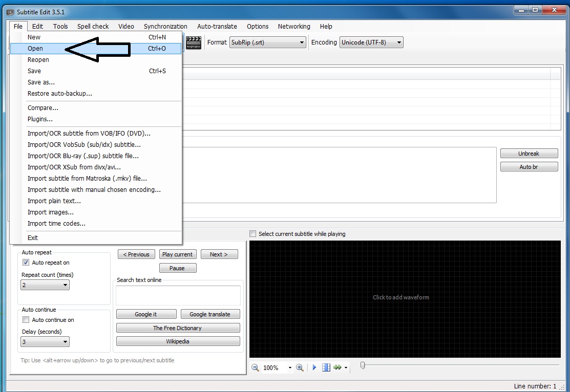Open the Networking menu
Screen dimensions: 570x392
pyautogui.click(x=294, y=26)
